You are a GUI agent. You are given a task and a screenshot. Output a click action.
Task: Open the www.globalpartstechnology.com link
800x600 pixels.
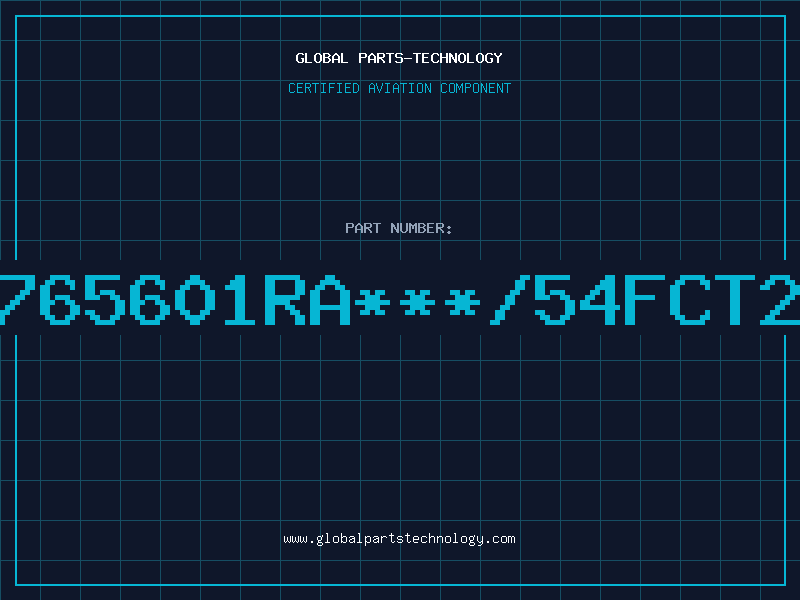399,539
